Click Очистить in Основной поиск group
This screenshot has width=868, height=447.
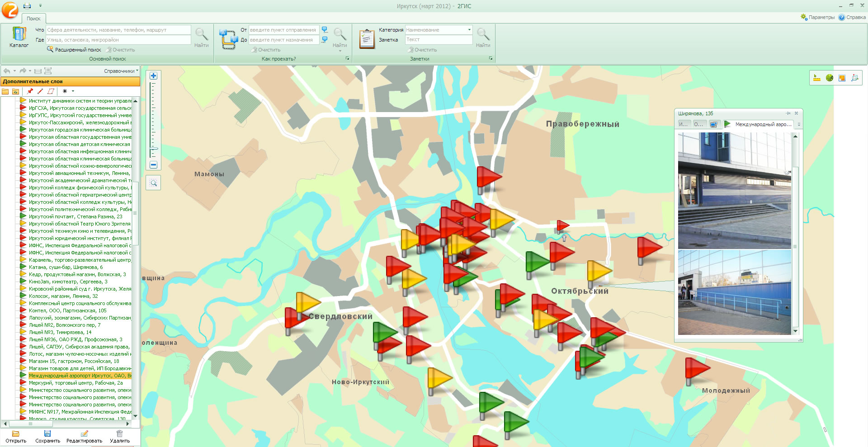tap(121, 50)
